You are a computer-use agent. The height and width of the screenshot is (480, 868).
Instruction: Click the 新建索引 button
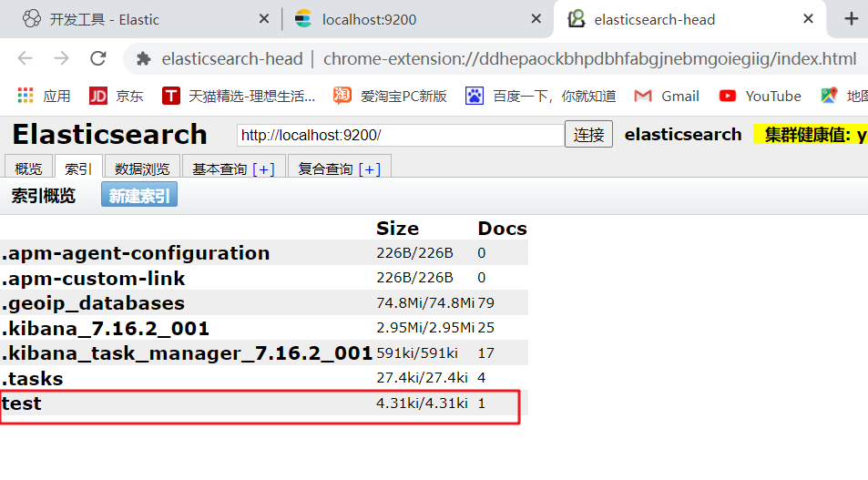pos(139,195)
